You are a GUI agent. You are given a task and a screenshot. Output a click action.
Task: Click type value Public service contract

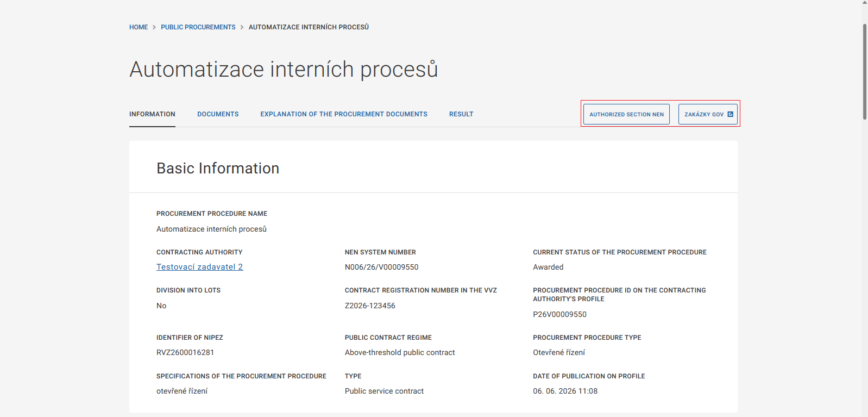click(384, 391)
